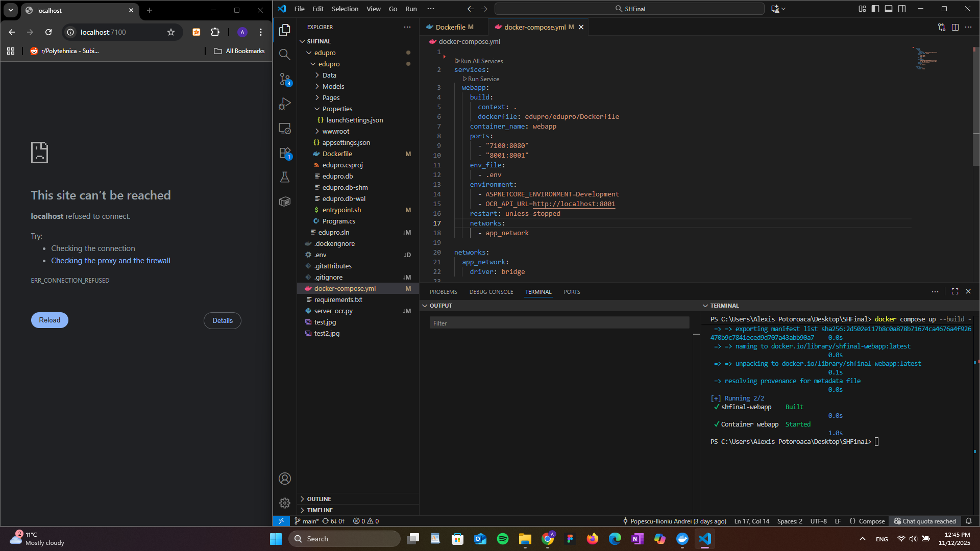980x551 pixels.
Task: Toggle Panel visibility layout button
Action: point(889,9)
